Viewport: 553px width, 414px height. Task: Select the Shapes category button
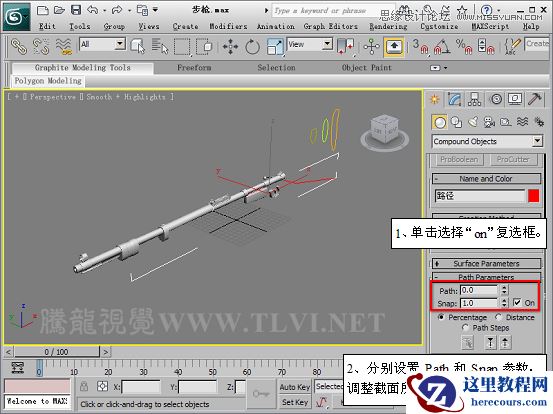coord(456,122)
